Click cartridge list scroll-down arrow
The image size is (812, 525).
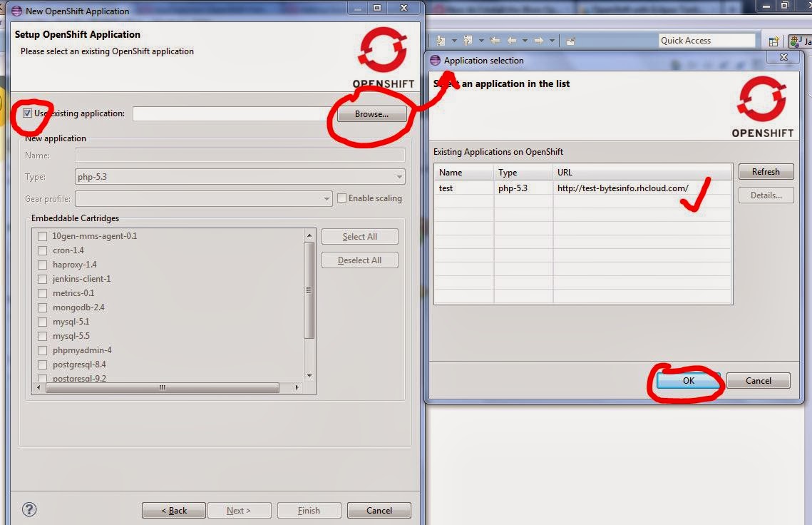309,376
